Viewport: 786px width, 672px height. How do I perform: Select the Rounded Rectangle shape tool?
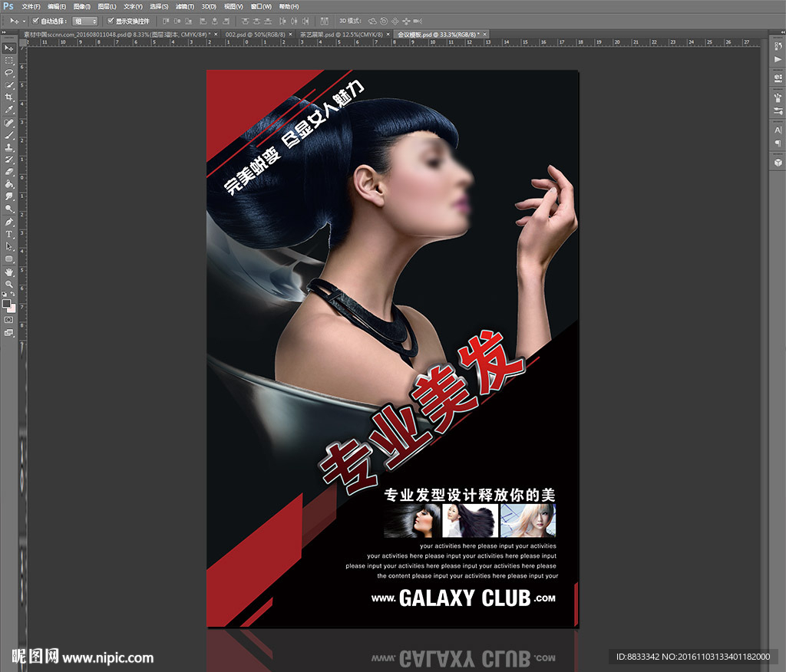[9, 259]
